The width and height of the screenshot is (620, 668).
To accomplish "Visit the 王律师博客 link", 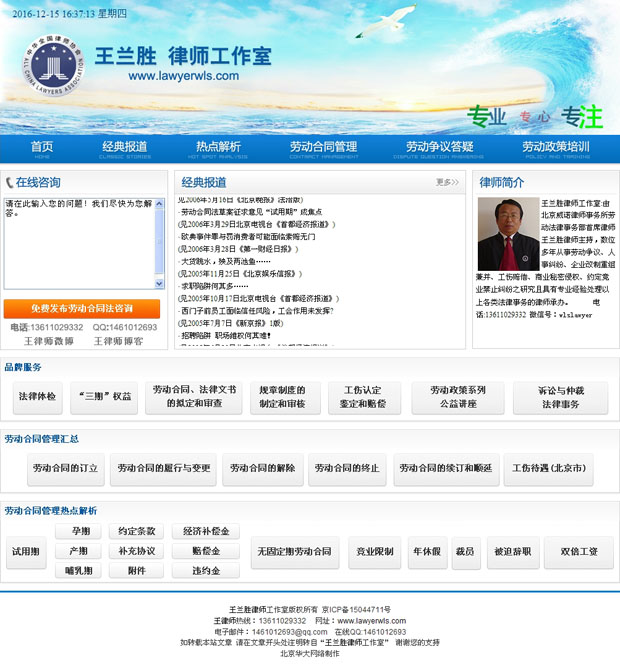I will tap(118, 341).
